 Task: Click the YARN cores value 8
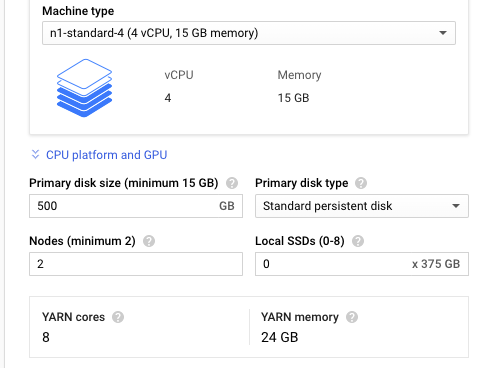[x=46, y=337]
